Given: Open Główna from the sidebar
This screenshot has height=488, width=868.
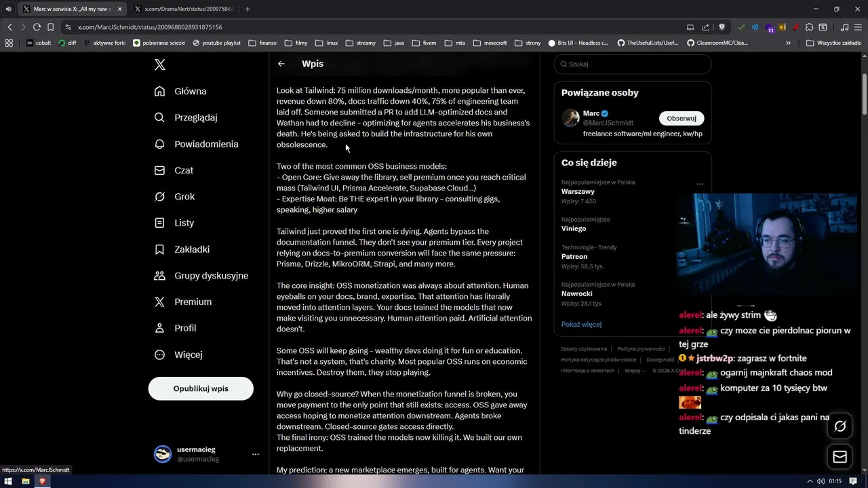Looking at the screenshot, I should (x=180, y=91).
